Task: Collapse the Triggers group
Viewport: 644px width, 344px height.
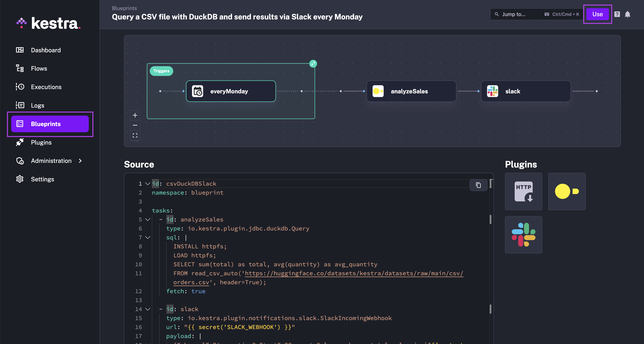Action: 313,63
